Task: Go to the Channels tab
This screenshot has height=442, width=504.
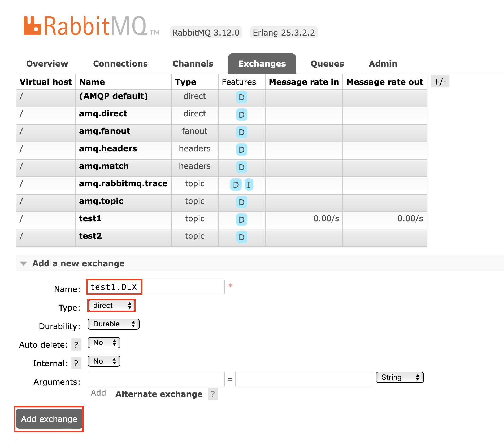Action: tap(193, 64)
